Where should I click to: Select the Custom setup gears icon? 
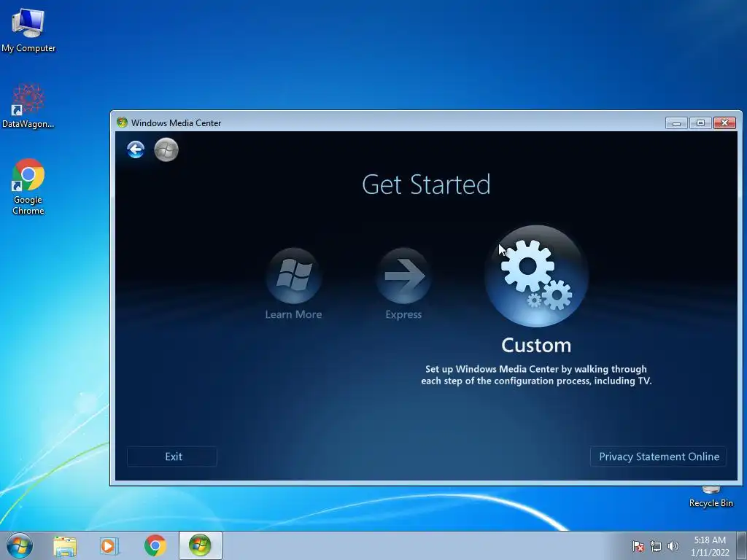point(536,276)
